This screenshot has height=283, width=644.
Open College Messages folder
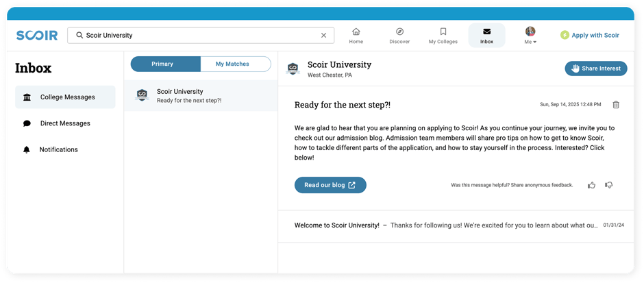click(x=65, y=97)
